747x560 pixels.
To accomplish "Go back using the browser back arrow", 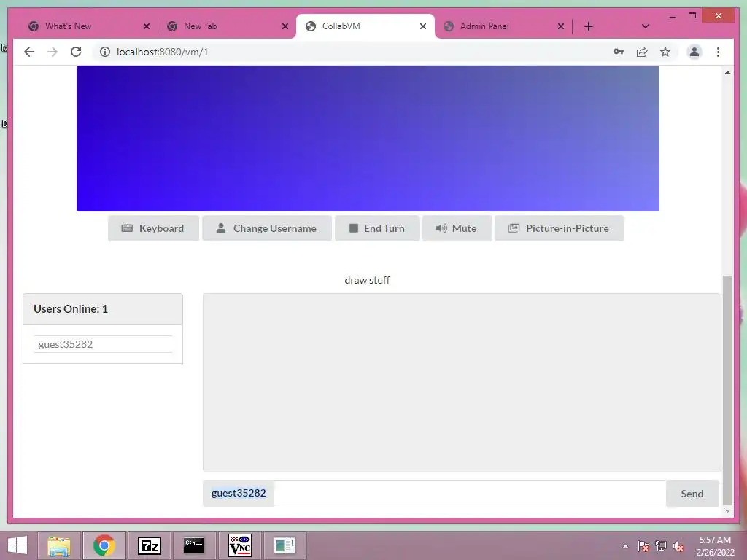I will pos(29,52).
